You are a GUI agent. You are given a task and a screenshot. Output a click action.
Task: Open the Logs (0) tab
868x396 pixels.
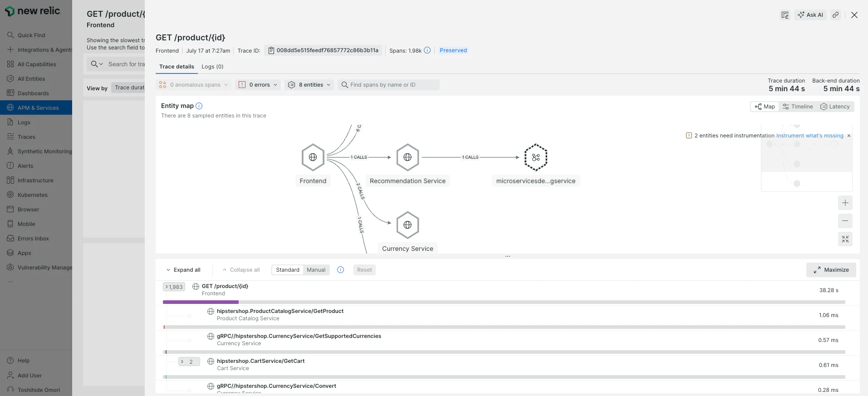[x=212, y=67]
